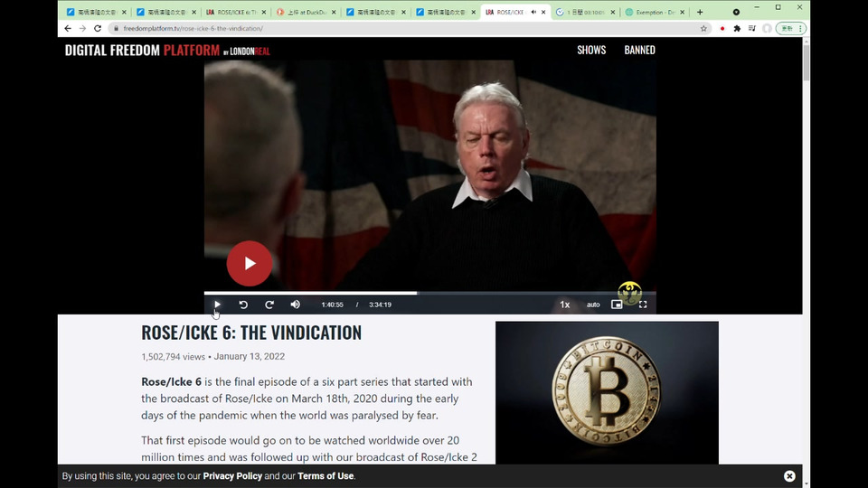This screenshot has width=868, height=488.
Task: Click the January 13, 2022 date text
Action: pyautogui.click(x=250, y=356)
